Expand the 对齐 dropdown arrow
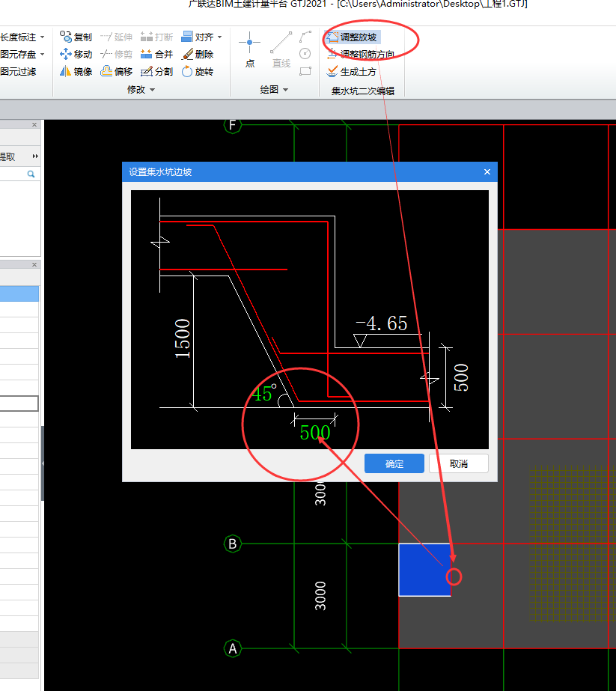This screenshot has height=691, width=616. click(x=219, y=37)
